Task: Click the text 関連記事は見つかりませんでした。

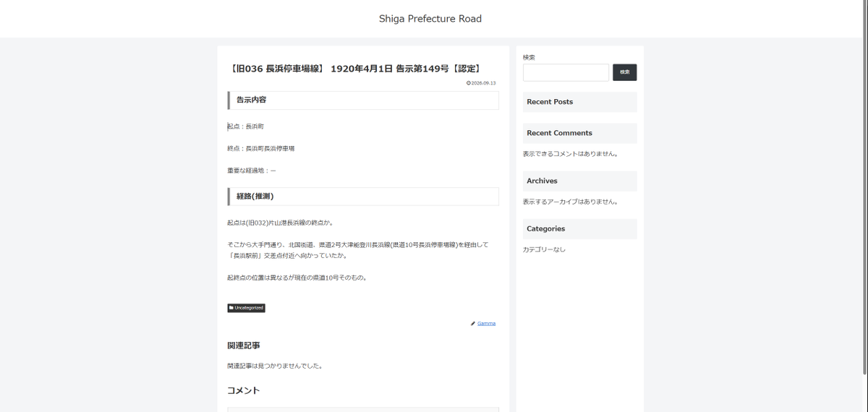Action: 275,366
